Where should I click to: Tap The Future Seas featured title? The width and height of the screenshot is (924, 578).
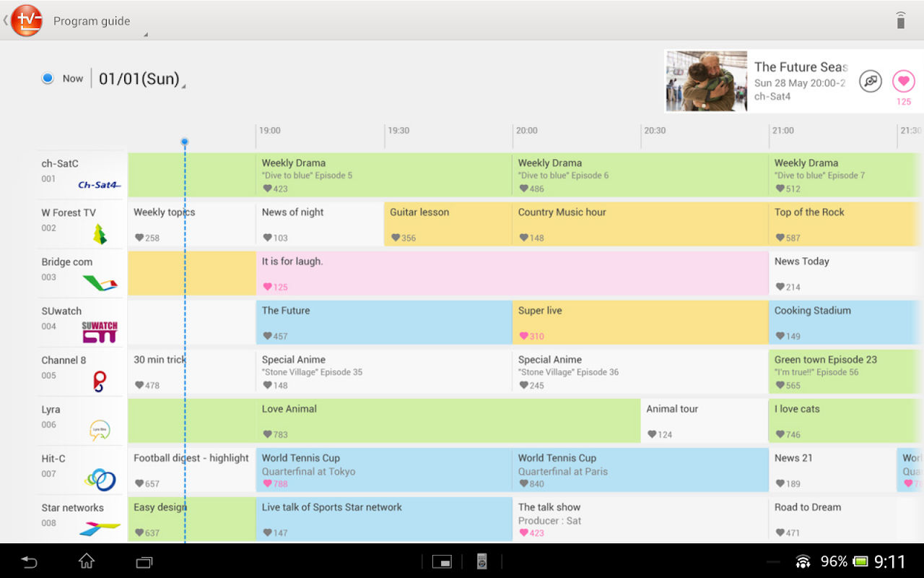(x=801, y=66)
